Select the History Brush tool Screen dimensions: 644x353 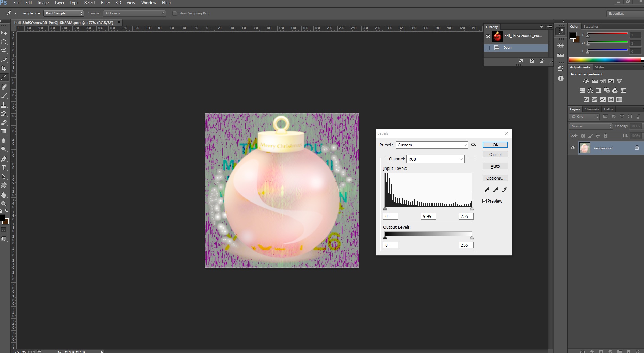[4, 114]
